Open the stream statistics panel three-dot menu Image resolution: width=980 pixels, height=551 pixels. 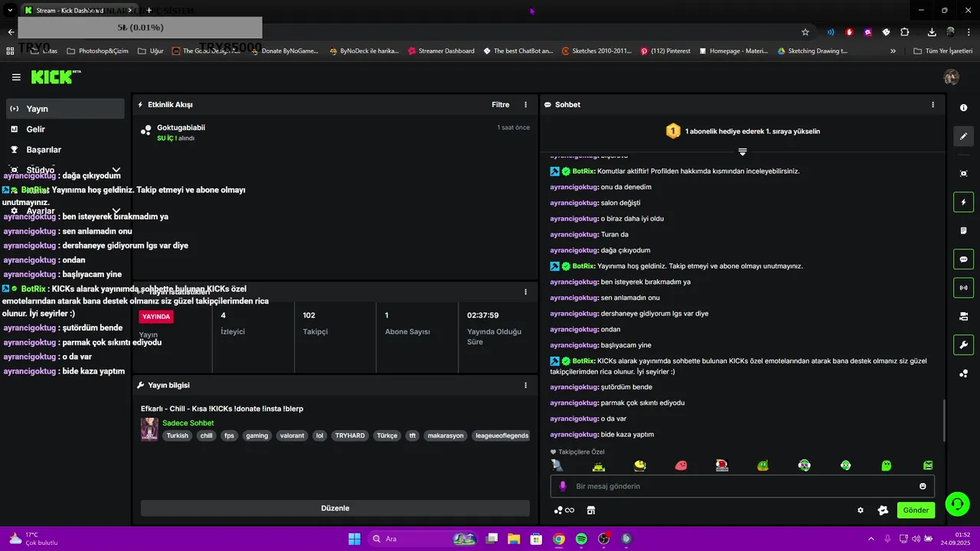525,292
